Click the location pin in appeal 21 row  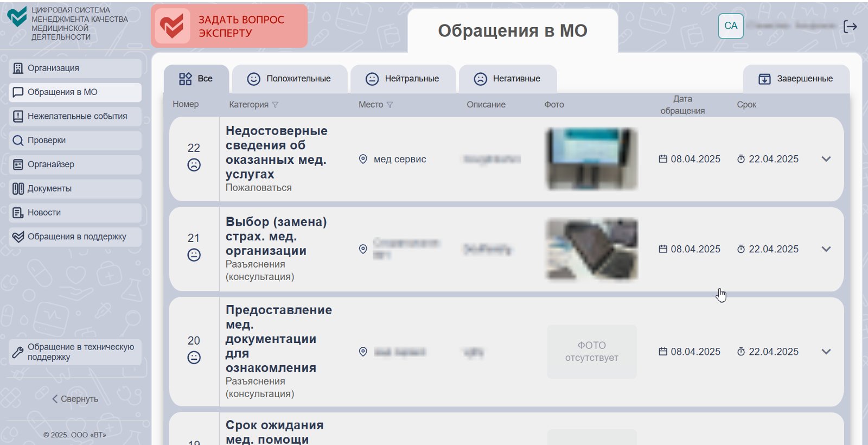tap(363, 249)
